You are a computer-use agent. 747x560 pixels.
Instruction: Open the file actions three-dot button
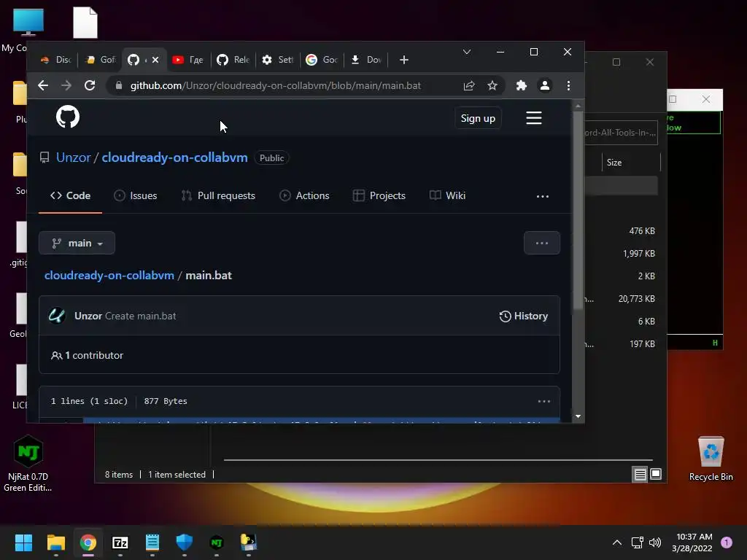point(542,243)
